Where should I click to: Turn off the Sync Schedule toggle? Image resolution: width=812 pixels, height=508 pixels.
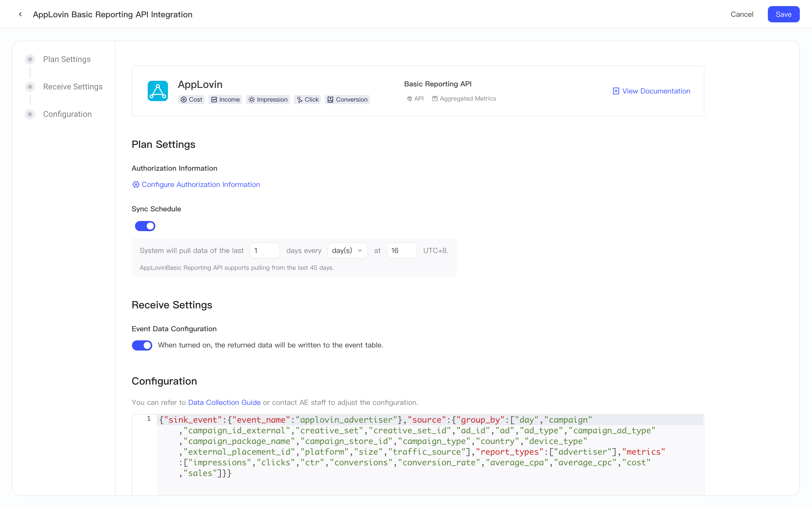click(145, 226)
